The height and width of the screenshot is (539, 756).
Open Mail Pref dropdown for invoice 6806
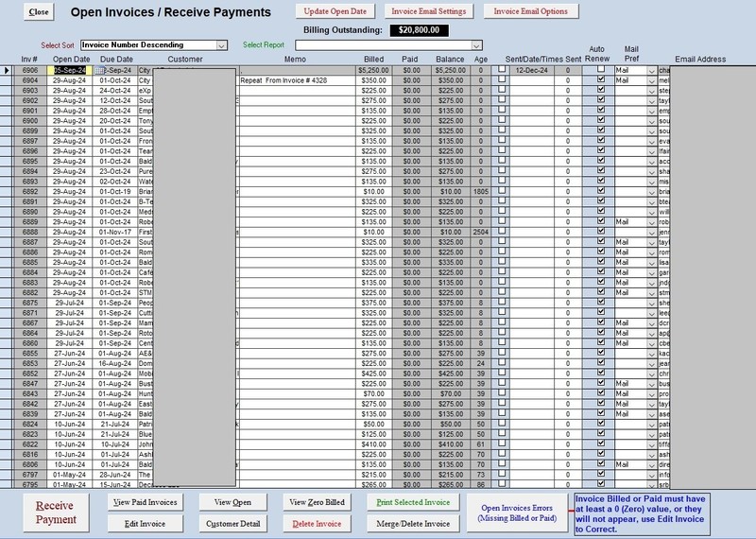click(x=652, y=464)
